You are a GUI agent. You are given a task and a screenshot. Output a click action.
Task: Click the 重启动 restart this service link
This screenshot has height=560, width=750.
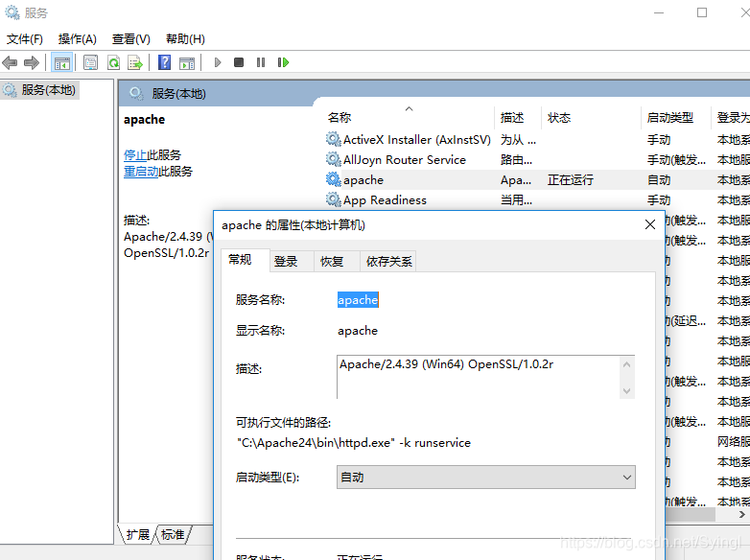(141, 172)
